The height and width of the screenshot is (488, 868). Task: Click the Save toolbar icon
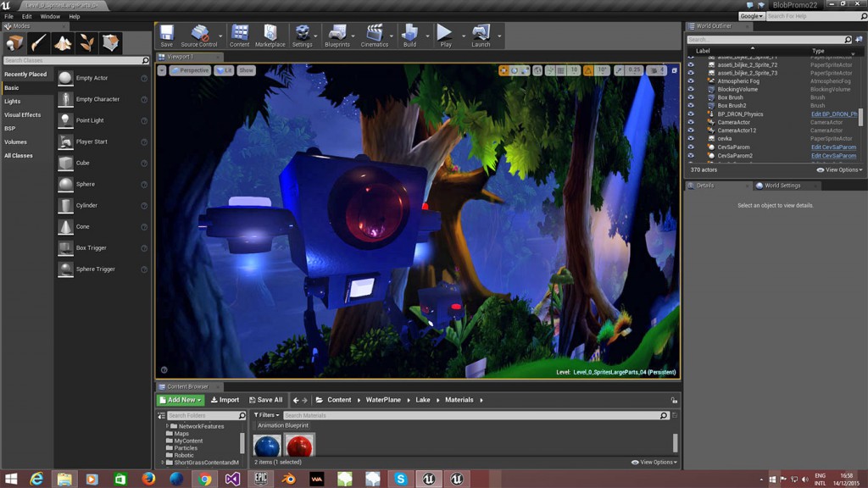click(167, 36)
